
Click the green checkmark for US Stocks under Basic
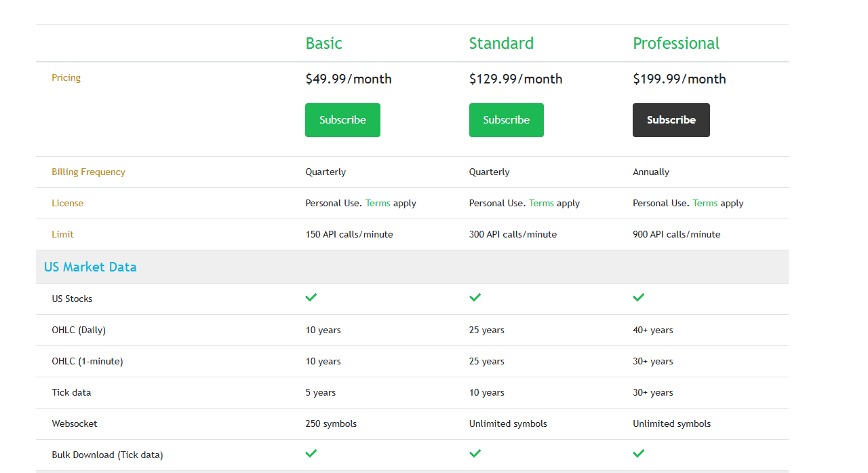click(311, 297)
